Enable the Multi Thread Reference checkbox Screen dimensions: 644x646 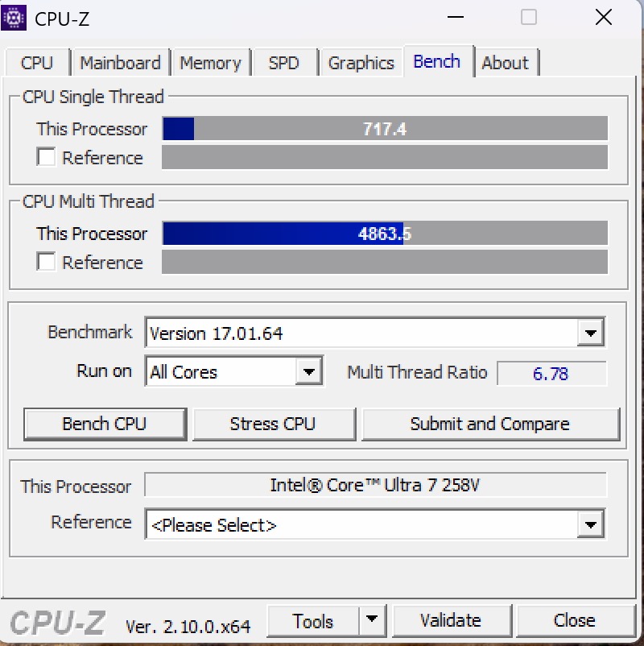[46, 262]
